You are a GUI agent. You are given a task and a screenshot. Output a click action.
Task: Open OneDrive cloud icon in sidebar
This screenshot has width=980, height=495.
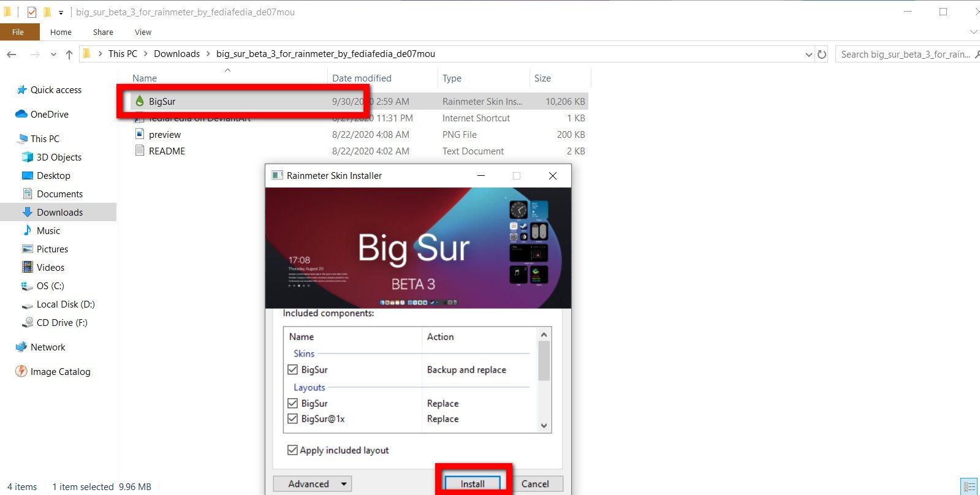(x=21, y=114)
